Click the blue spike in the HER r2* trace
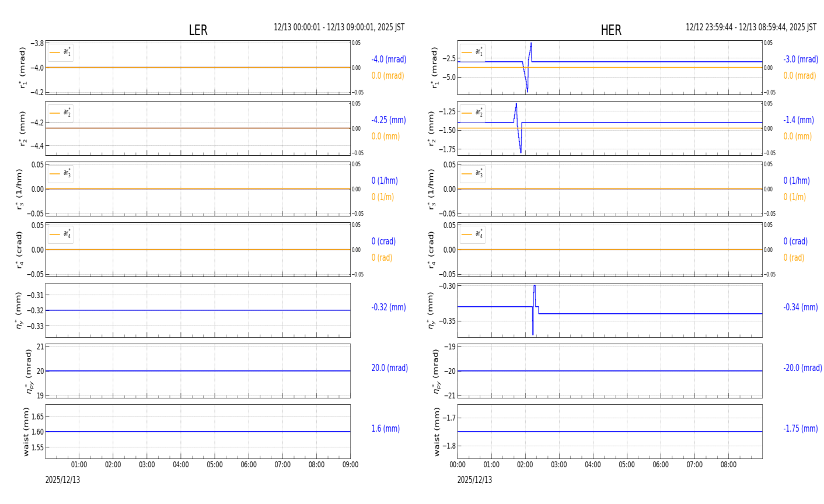Screen dimensions: 824x504 [518, 128]
